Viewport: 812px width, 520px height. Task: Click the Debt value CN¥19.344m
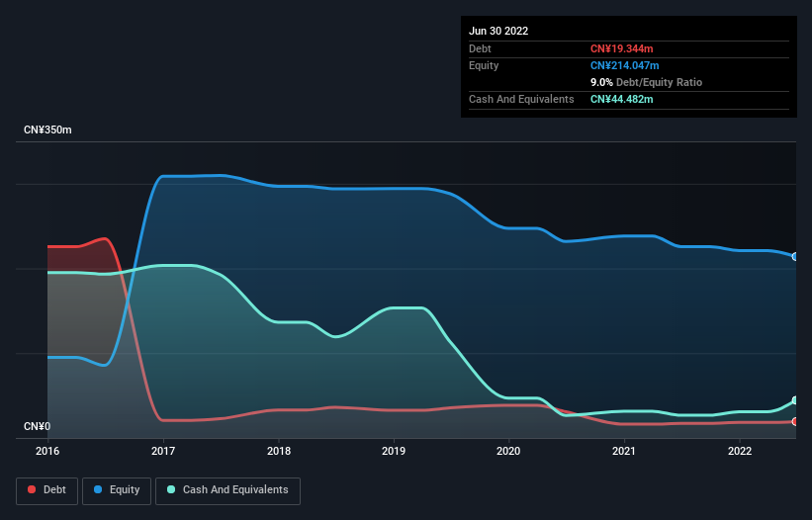click(x=621, y=48)
